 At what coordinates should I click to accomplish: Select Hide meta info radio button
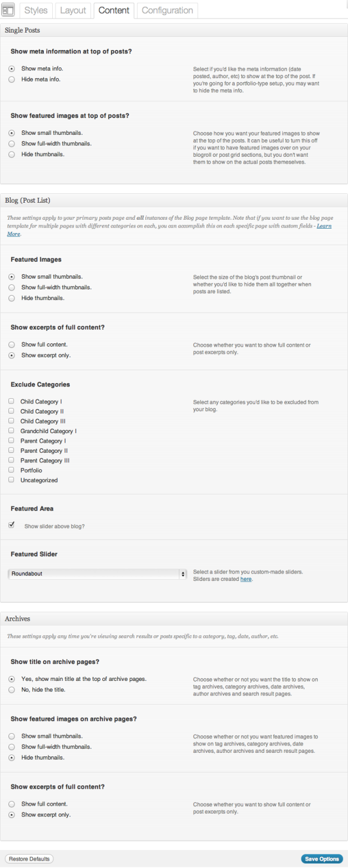coord(12,79)
